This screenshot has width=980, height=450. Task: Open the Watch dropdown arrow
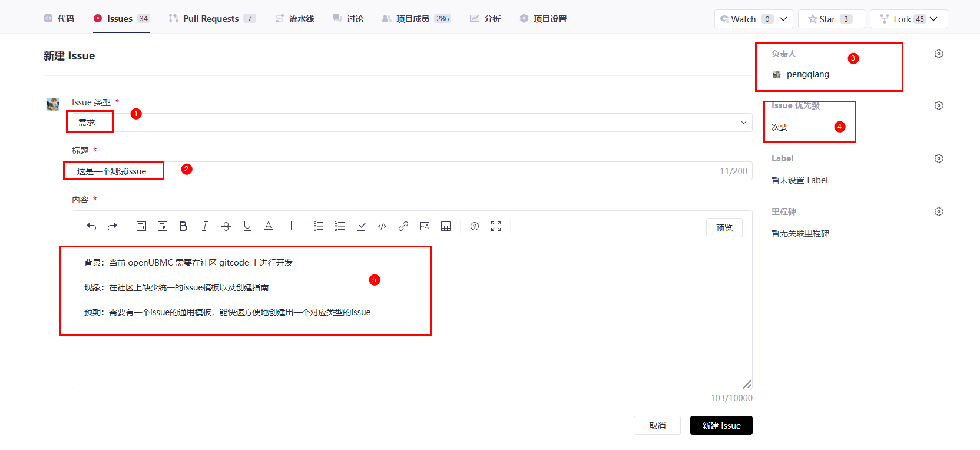(x=783, y=19)
